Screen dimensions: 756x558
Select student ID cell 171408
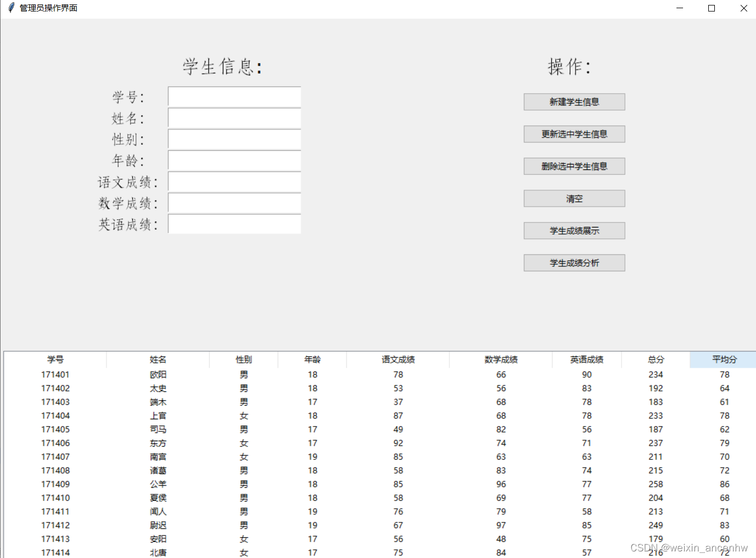click(x=55, y=471)
